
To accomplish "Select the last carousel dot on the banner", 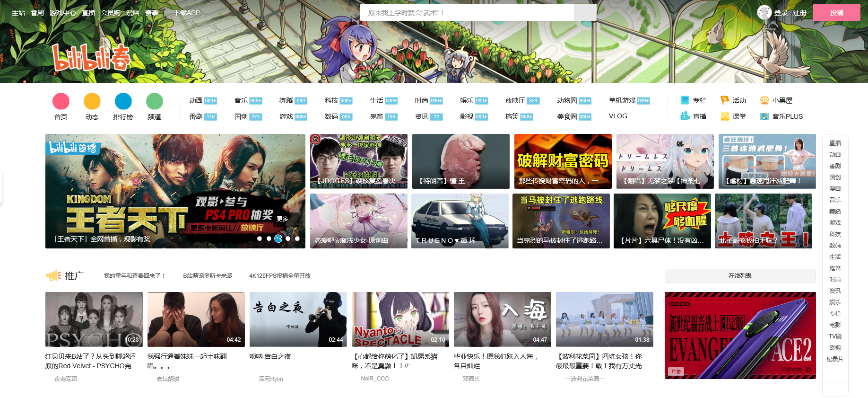I will coord(297,239).
